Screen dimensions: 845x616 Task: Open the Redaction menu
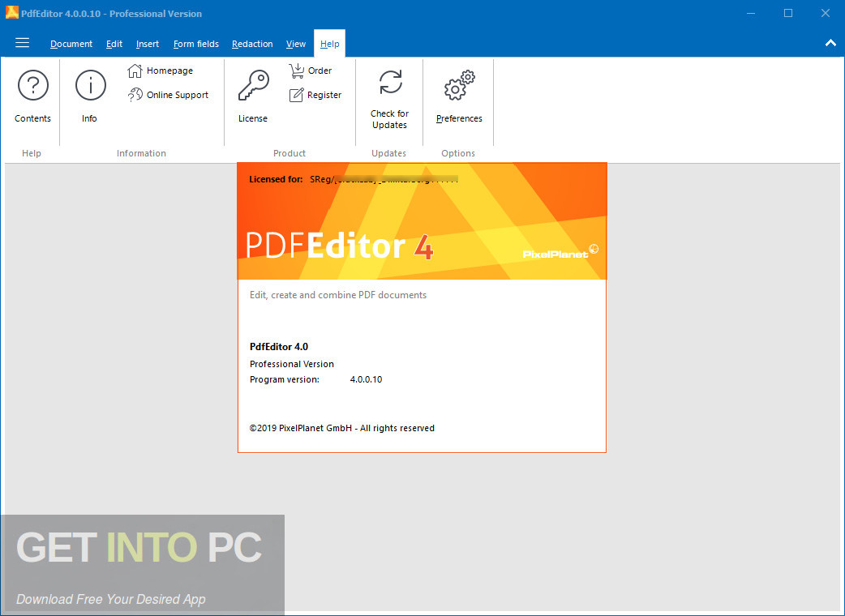pos(252,44)
